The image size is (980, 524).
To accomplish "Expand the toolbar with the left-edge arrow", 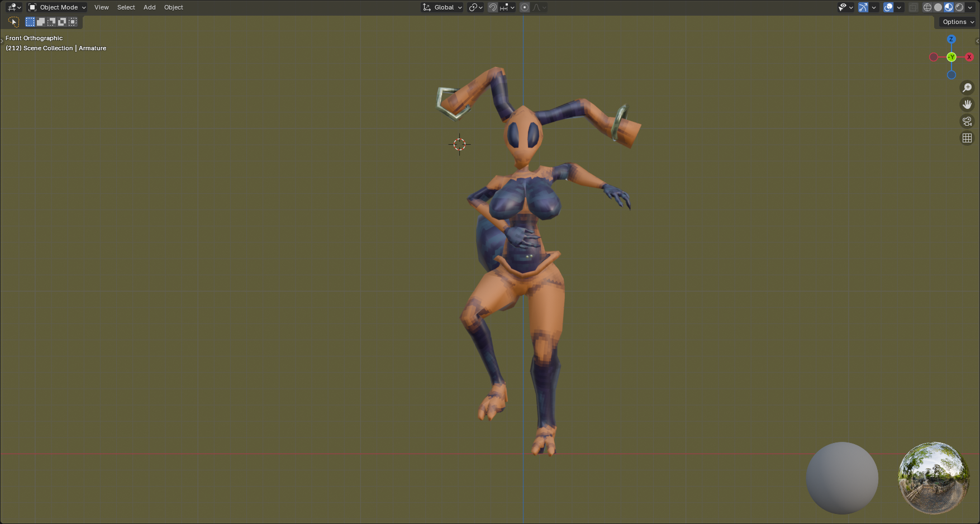I will click(x=2, y=41).
